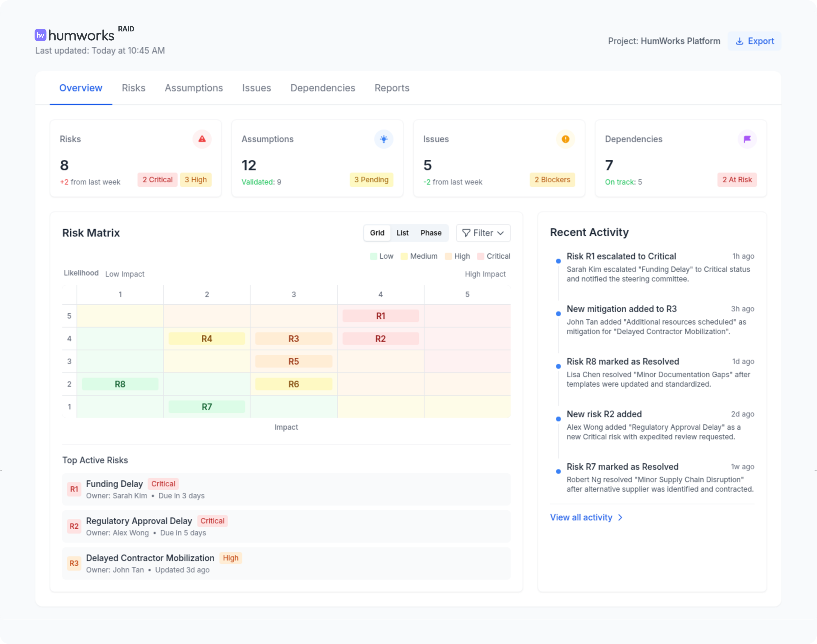This screenshot has height=644, width=817.
Task: Switch Risk Matrix to Grid view
Action: pyautogui.click(x=377, y=233)
